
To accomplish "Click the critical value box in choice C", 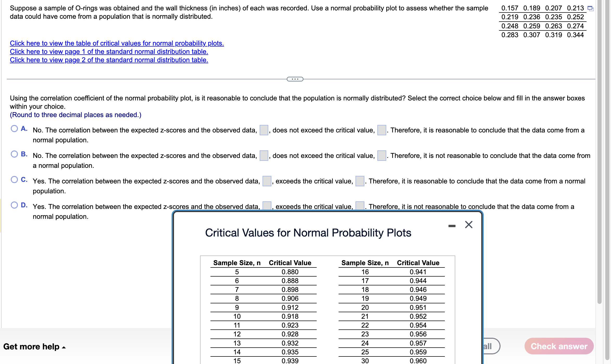I will [360, 181].
